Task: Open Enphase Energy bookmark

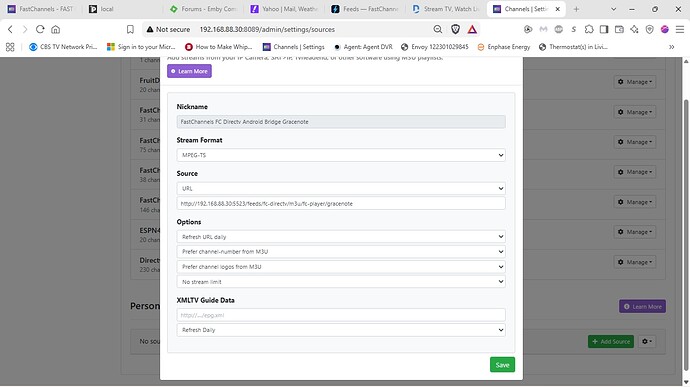Action: coord(504,47)
